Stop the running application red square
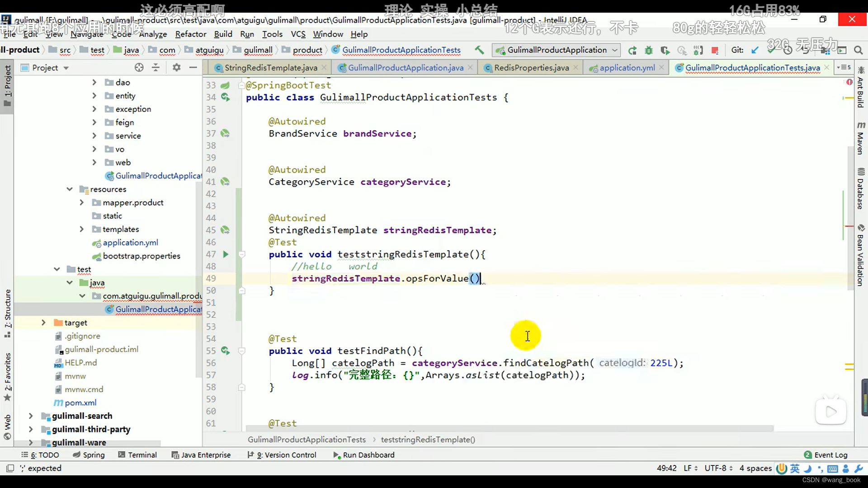This screenshot has height=488, width=868. tap(715, 50)
